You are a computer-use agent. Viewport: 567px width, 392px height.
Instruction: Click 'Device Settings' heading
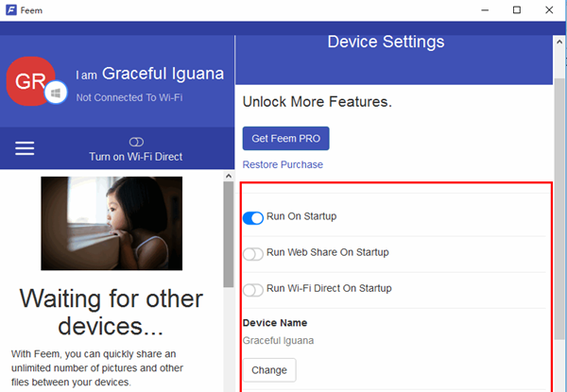[x=386, y=42]
